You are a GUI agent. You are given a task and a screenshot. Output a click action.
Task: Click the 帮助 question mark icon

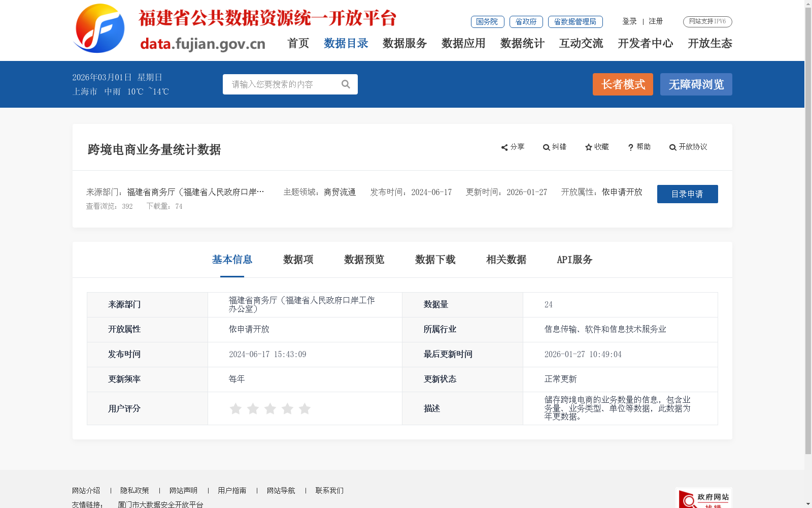pos(631,147)
